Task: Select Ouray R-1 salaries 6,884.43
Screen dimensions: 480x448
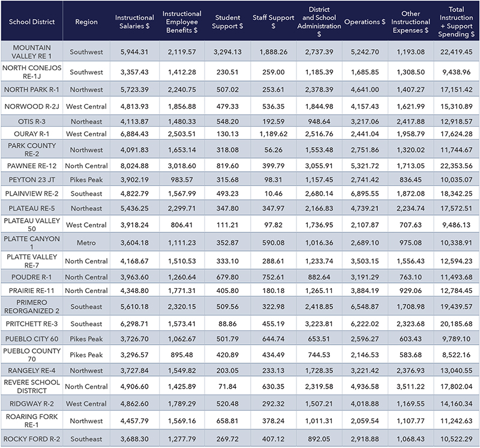Action: pyautogui.click(x=134, y=134)
